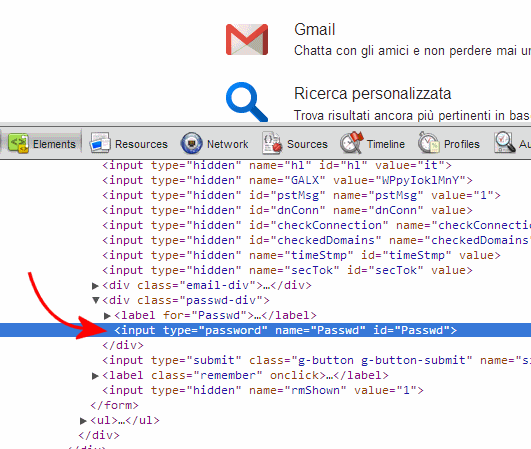This screenshot has width=531, height=449.
Task: Switch to the Network tab label
Action: click(x=228, y=144)
